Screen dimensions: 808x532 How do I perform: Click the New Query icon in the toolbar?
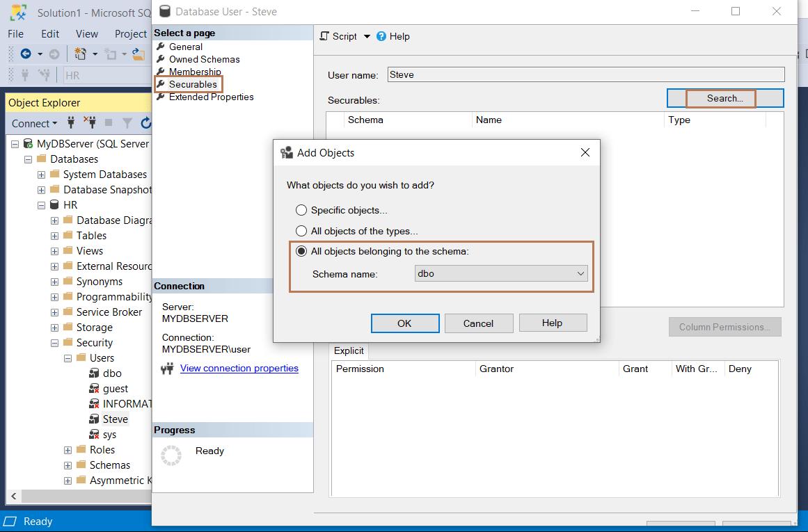point(81,54)
